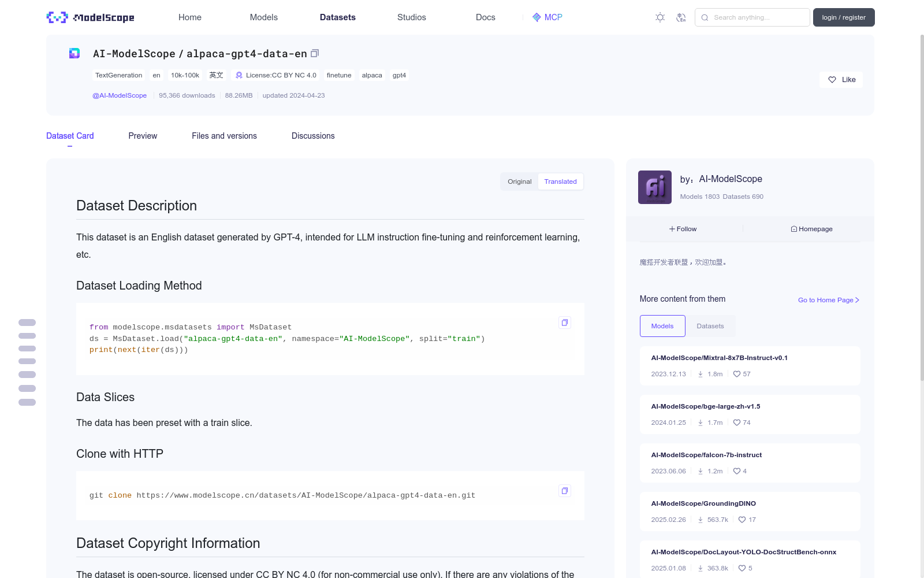Click the gpt4 tag

(x=399, y=75)
